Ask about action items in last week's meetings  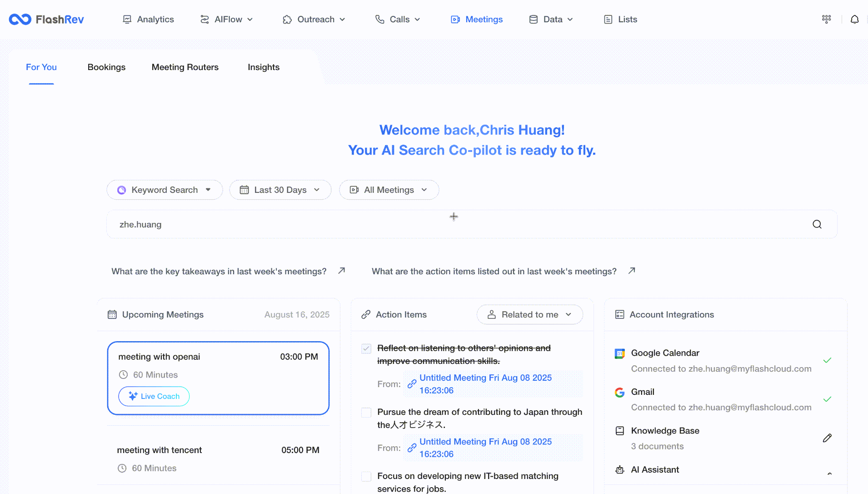tap(494, 271)
